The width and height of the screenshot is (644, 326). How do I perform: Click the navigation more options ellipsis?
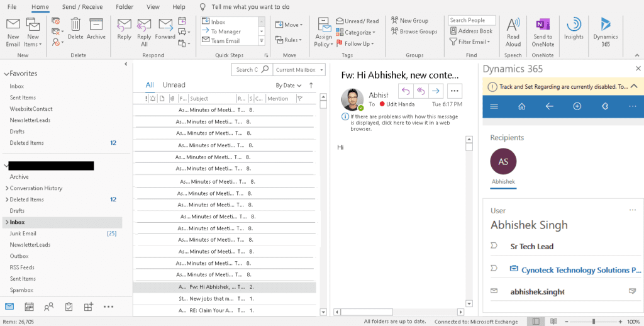coord(108,306)
